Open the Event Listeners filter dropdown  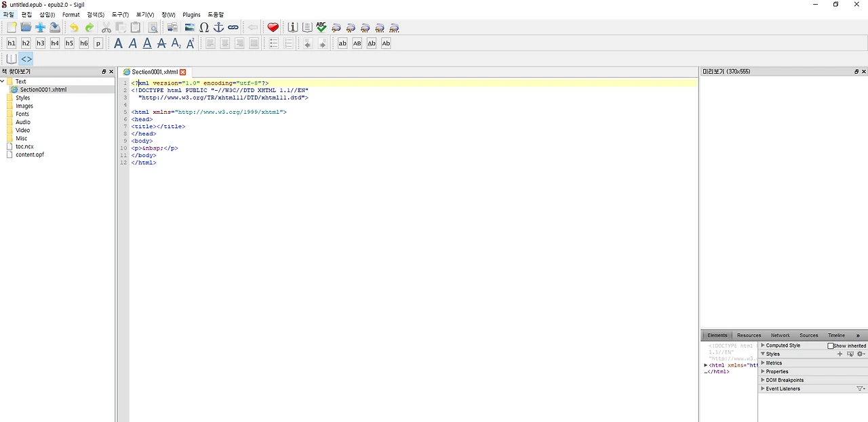point(861,389)
